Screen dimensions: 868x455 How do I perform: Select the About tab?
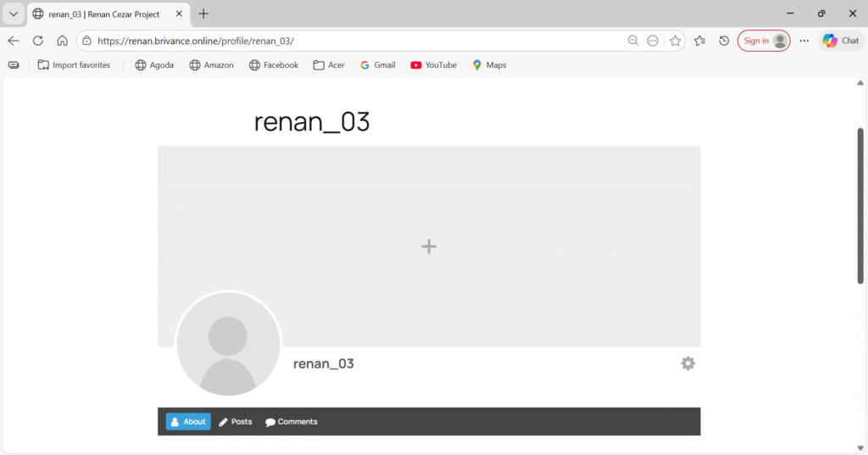187,421
